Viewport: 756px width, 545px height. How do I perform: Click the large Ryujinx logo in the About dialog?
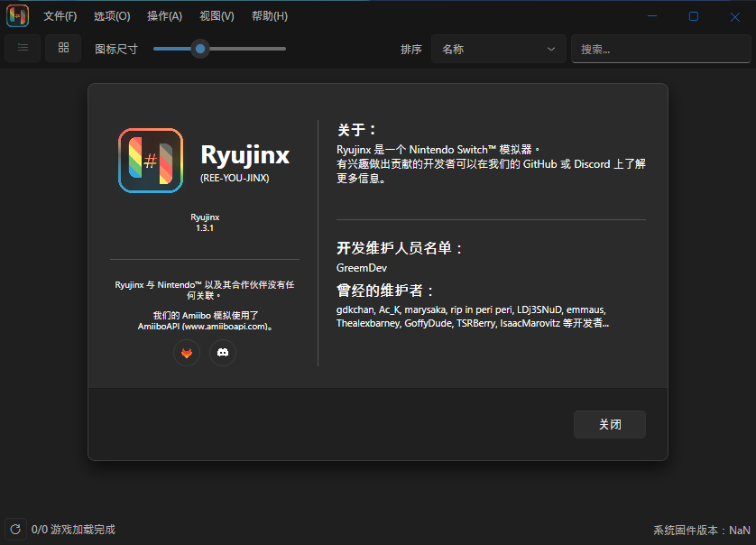pos(151,161)
